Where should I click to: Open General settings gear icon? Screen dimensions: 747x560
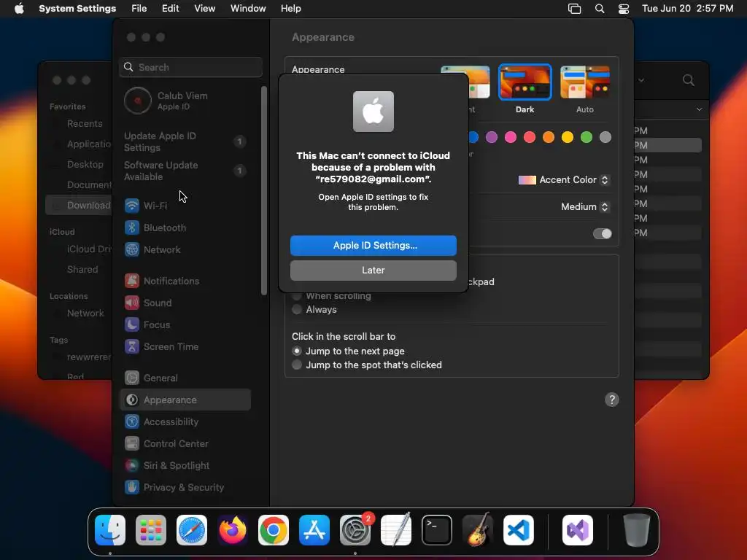click(132, 378)
